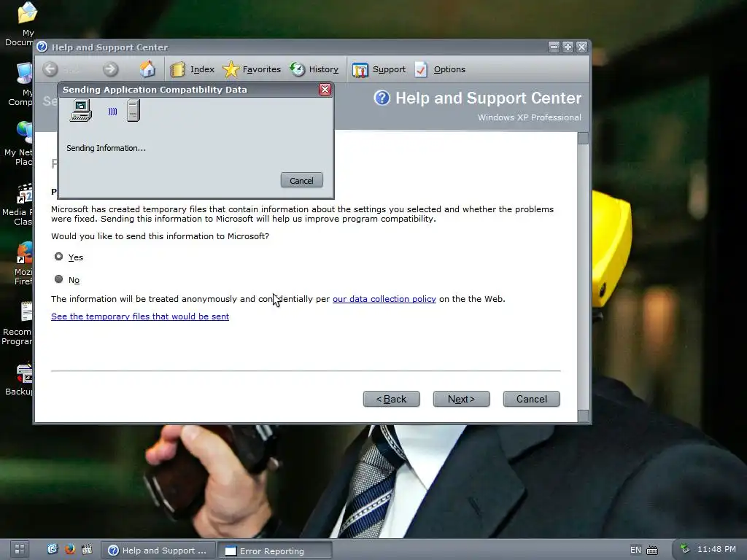747x560 pixels.
Task: Click the server icon in sending dialog
Action: [x=133, y=111]
